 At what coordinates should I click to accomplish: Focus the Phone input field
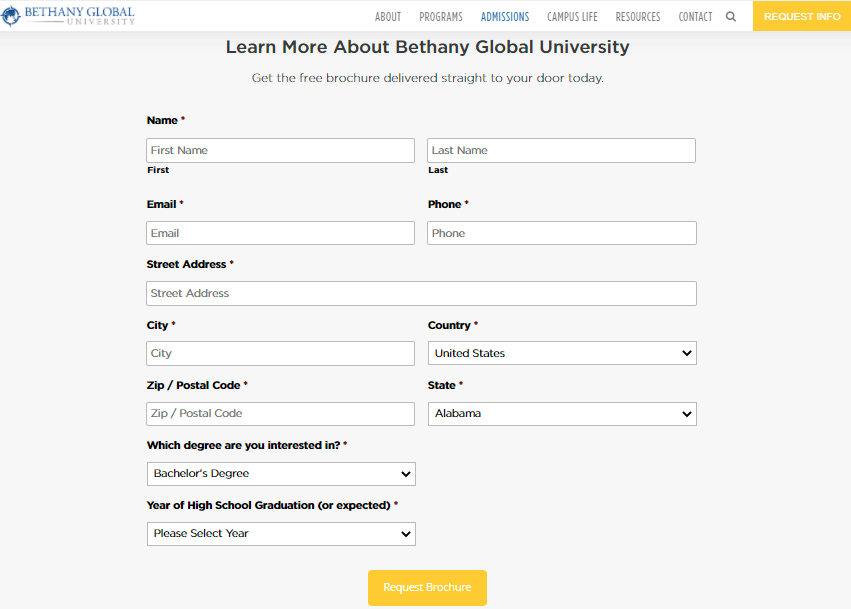coord(562,233)
